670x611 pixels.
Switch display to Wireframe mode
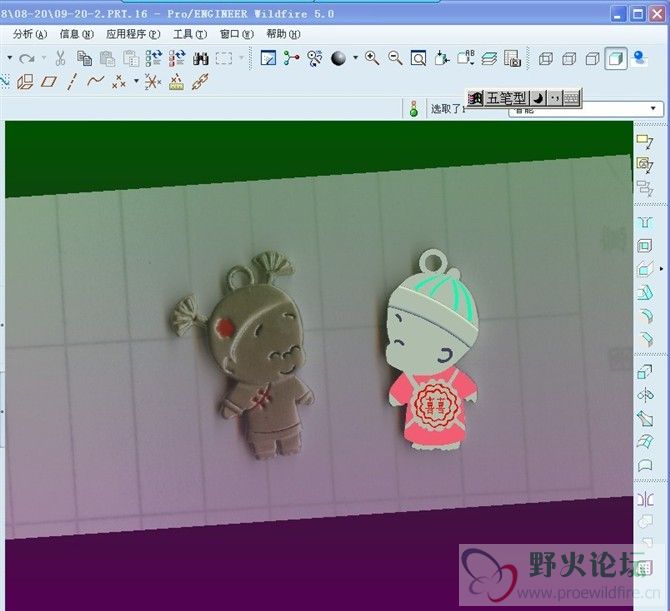pyautogui.click(x=546, y=58)
